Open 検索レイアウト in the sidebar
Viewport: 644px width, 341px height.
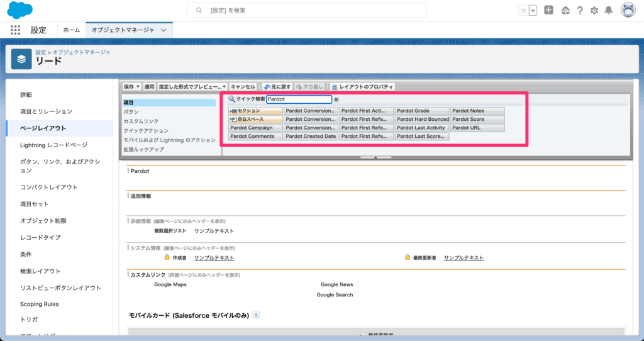(40, 271)
